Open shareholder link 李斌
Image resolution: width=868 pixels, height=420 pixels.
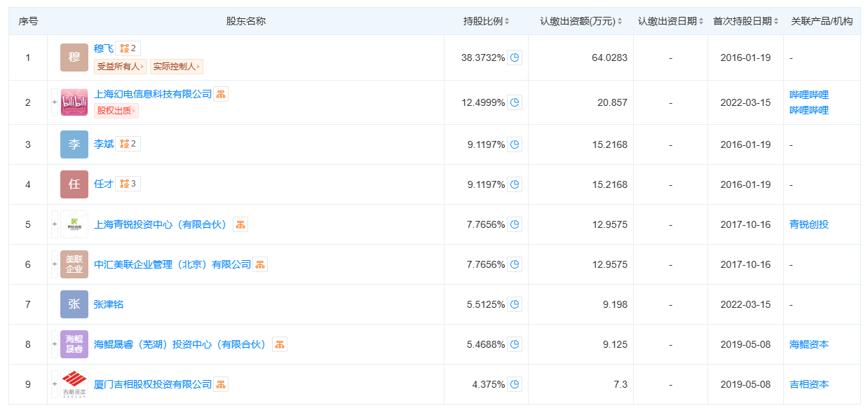point(104,144)
